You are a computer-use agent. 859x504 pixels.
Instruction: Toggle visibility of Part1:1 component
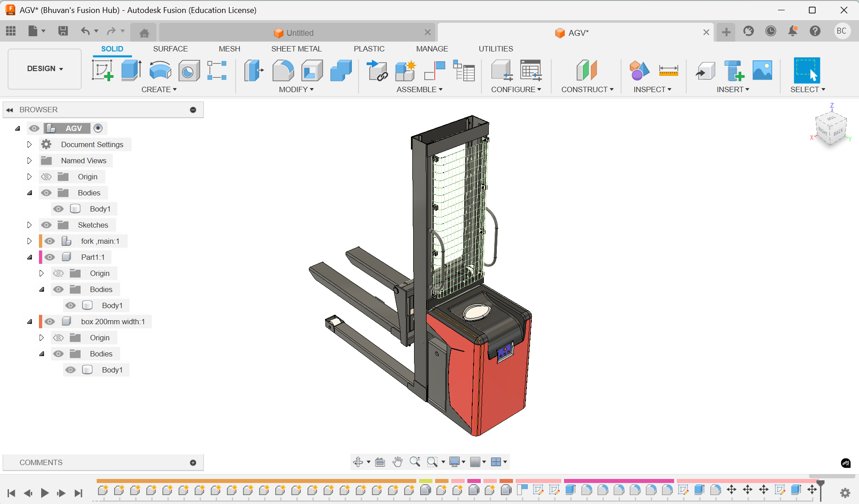pyautogui.click(x=50, y=257)
